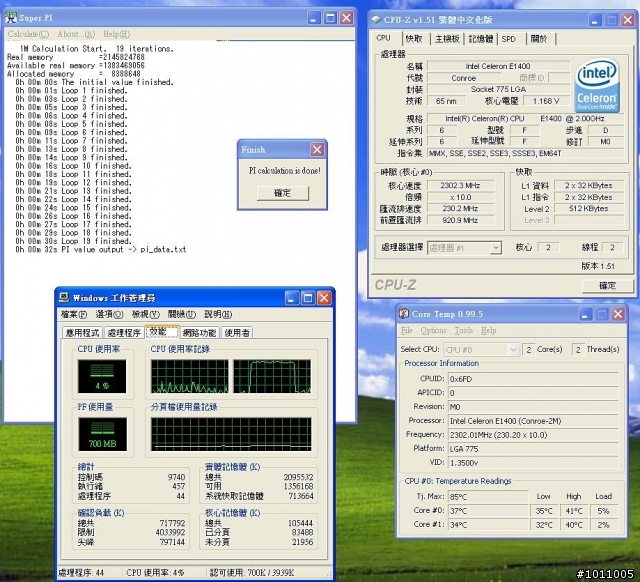Click the pi_data.txt output line
The width and height of the screenshot is (640, 582).
[101, 249]
